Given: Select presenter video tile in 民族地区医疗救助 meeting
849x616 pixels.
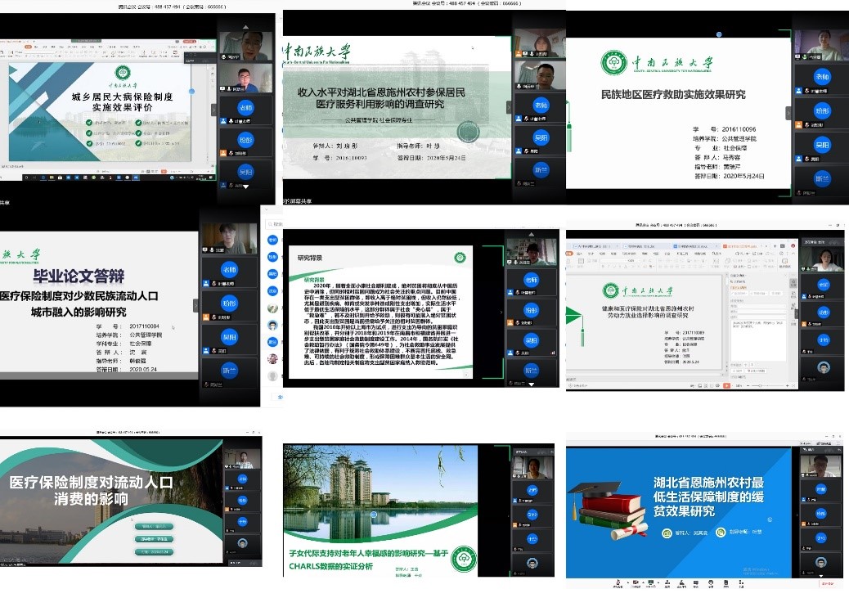Looking at the screenshot, I should 821,45.
